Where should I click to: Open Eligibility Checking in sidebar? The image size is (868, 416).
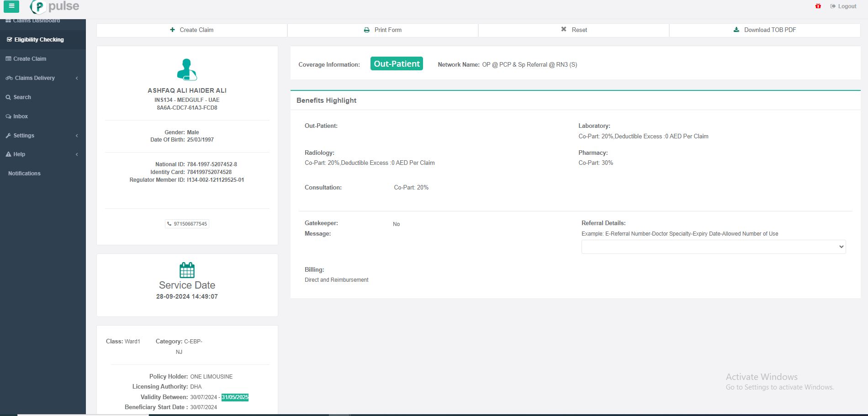(39, 40)
